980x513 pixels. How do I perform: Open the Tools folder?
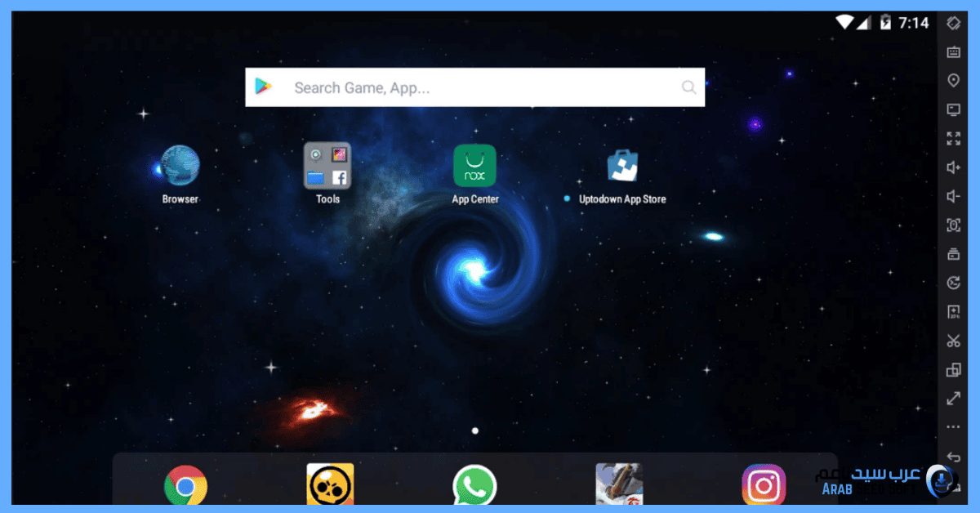tap(327, 166)
